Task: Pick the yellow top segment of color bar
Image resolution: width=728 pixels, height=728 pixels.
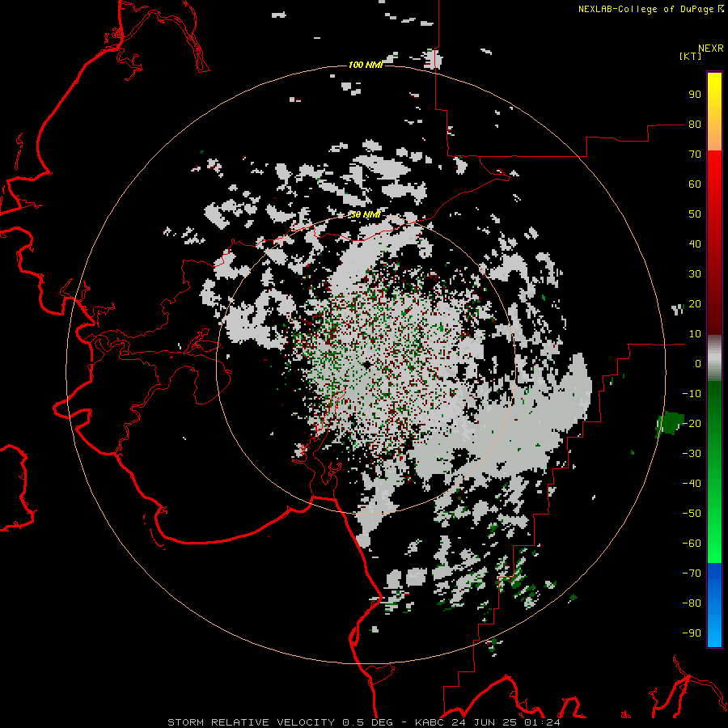Action: [714, 112]
